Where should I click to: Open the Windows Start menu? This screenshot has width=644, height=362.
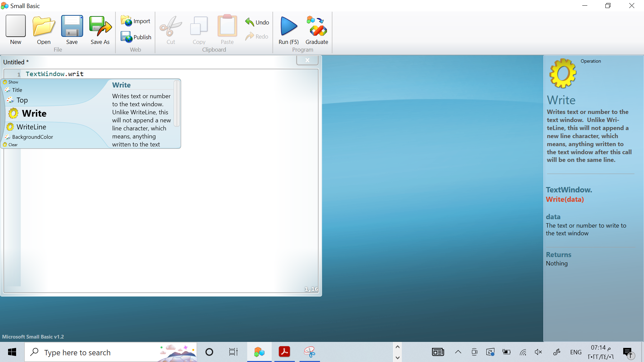coord(12,352)
